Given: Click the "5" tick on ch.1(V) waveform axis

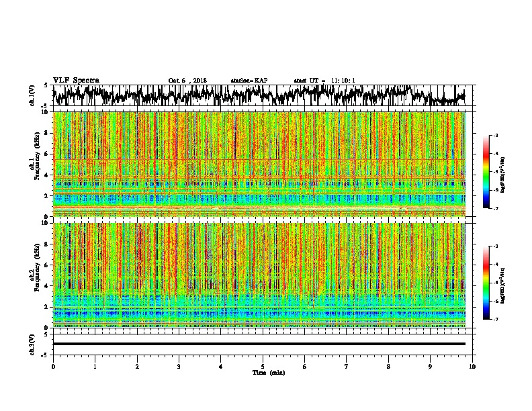Looking at the screenshot, I should click(46, 86).
